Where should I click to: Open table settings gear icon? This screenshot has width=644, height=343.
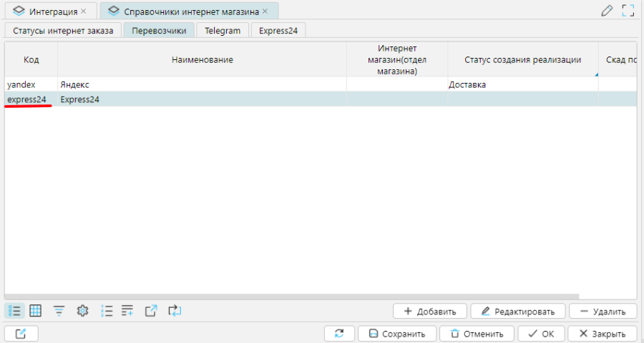coord(82,311)
